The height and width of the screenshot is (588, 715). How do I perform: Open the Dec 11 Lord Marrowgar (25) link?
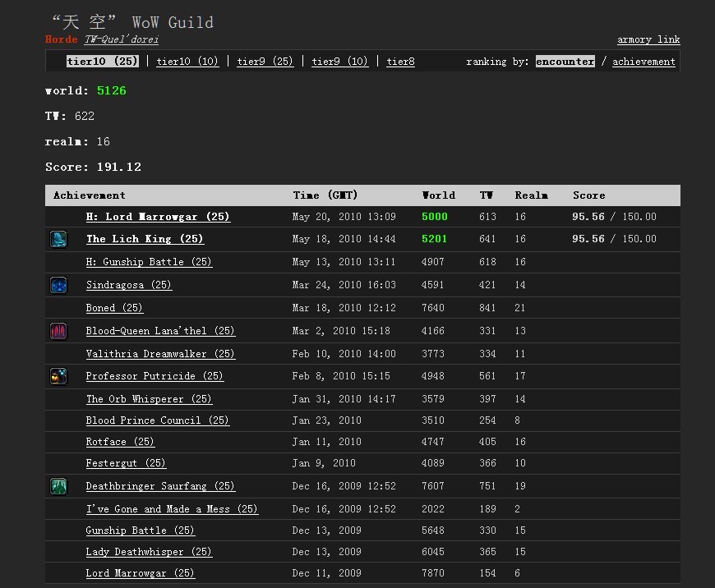tap(141, 573)
